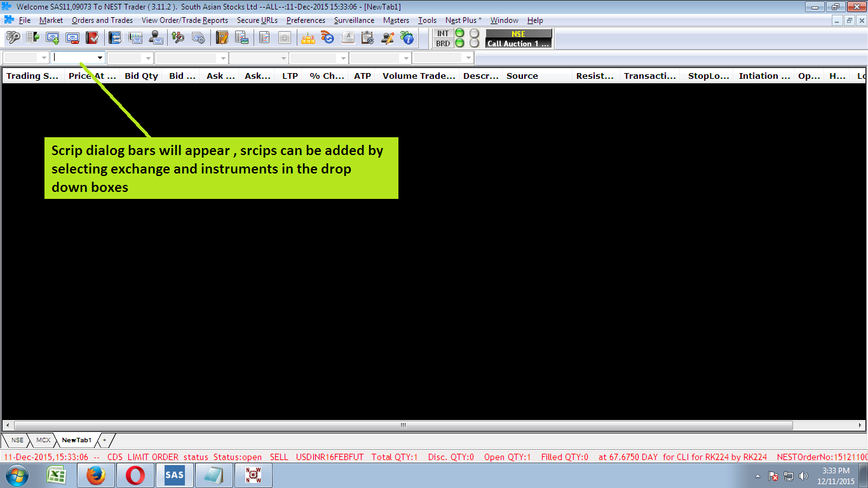Click the grid table window icon
The image size is (868, 488).
(135, 38)
